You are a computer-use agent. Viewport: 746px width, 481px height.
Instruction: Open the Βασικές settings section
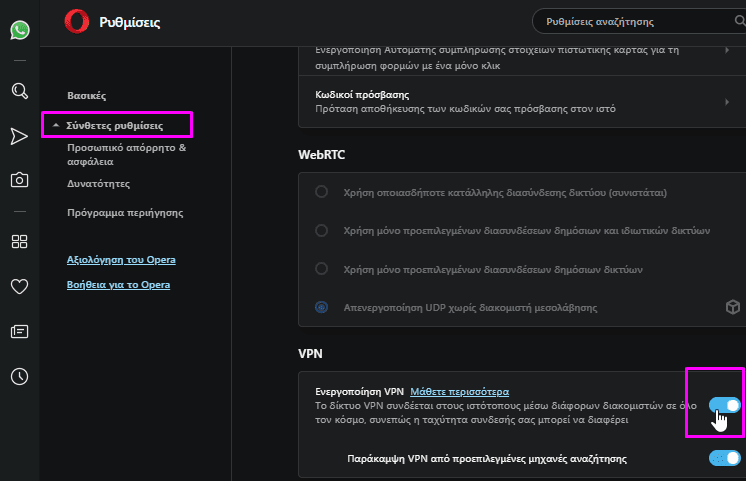tap(87, 96)
